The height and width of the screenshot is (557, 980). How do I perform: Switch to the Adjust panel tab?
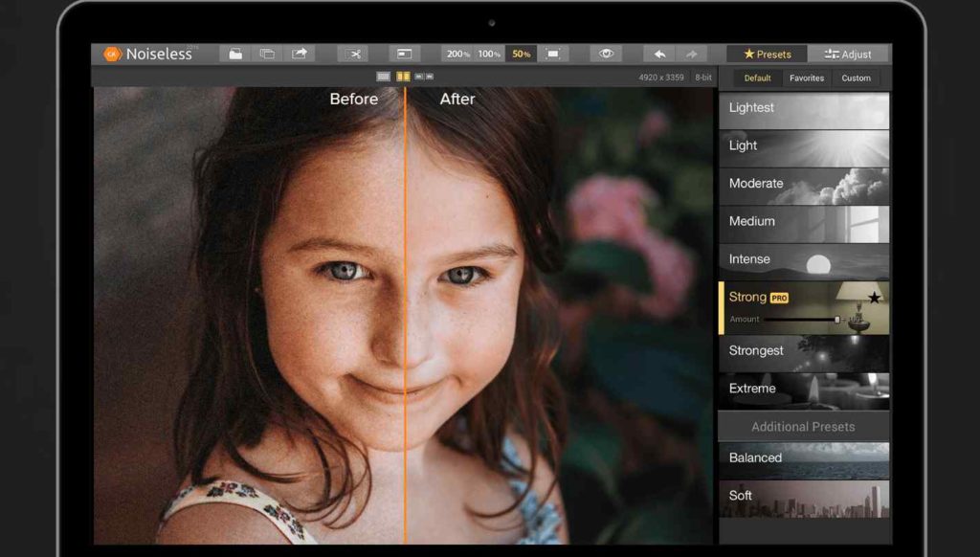[x=848, y=55]
